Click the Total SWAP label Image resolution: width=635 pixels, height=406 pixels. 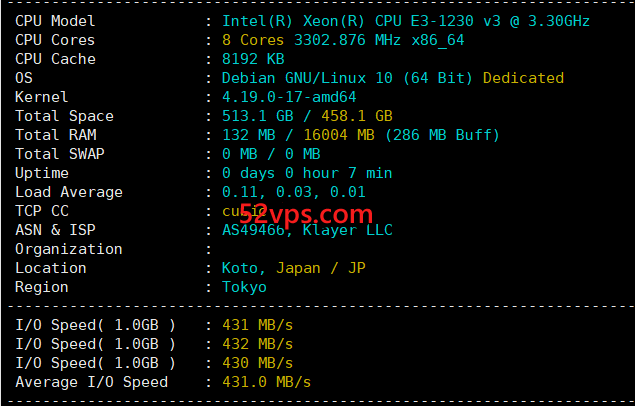coord(60,154)
